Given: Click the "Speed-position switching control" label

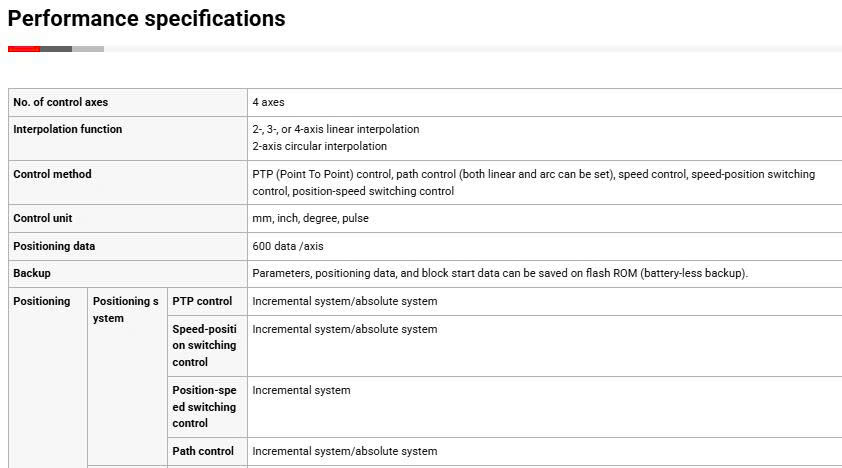Looking at the screenshot, I should (204, 345).
